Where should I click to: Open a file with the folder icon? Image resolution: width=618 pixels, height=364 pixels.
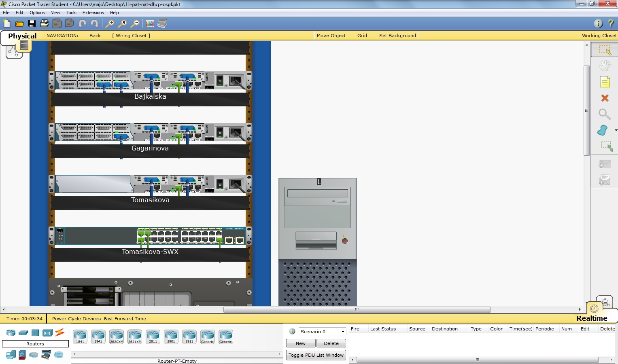tap(19, 23)
